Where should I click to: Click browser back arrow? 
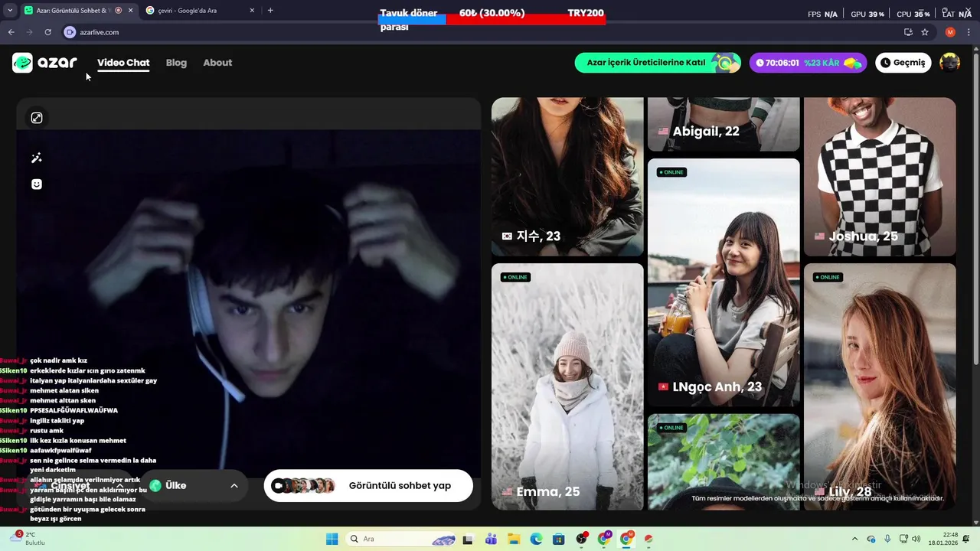pyautogui.click(x=11, y=32)
